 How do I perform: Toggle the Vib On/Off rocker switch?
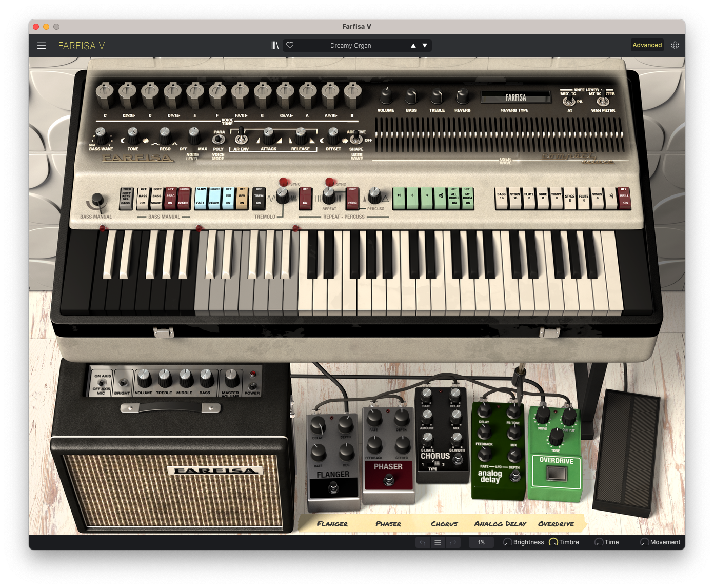228,198
